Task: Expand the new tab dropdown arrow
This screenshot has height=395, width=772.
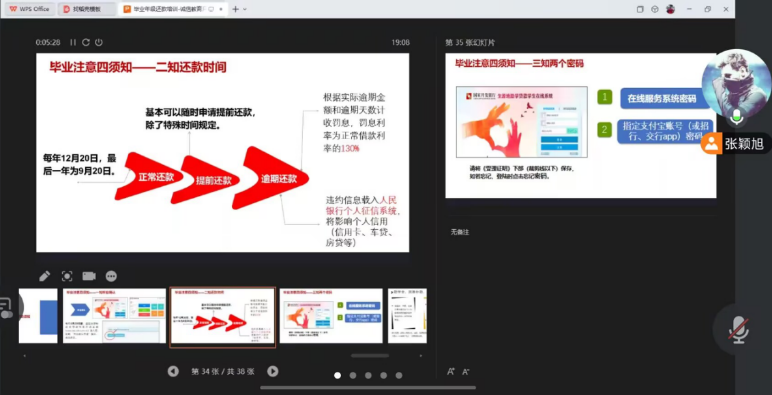Action: pos(245,9)
